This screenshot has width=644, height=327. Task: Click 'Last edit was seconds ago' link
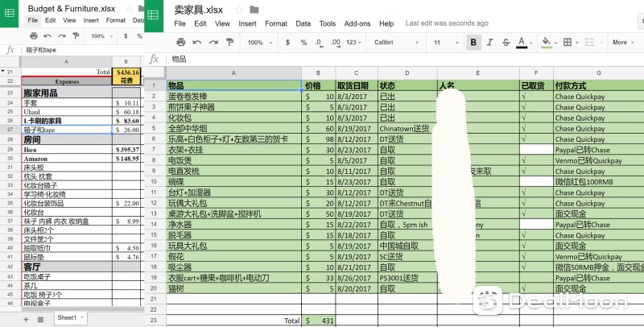(447, 23)
